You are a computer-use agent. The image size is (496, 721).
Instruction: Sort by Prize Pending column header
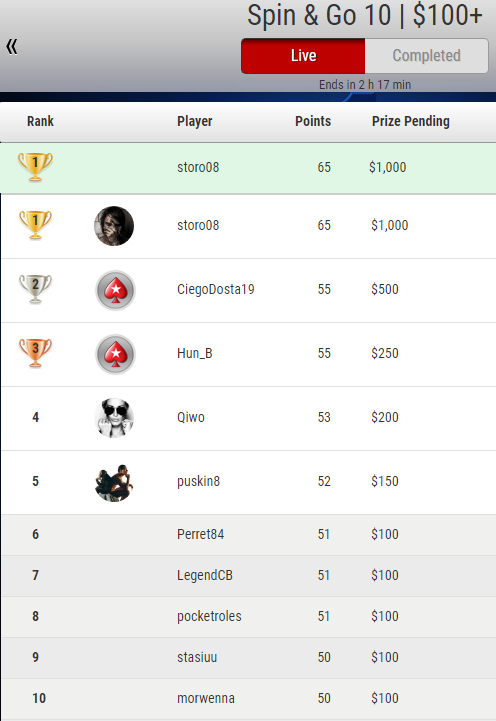411,121
